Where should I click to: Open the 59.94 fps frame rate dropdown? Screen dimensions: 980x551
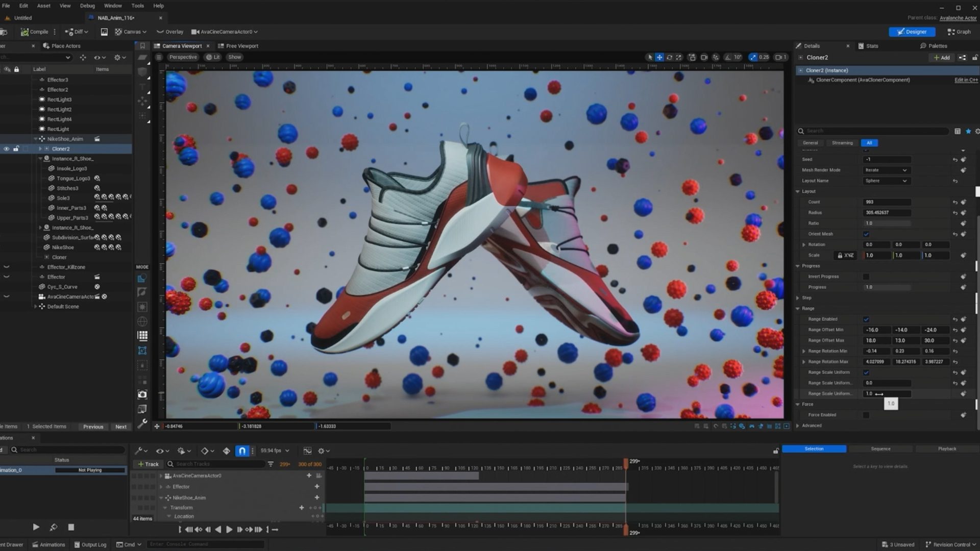(x=275, y=451)
